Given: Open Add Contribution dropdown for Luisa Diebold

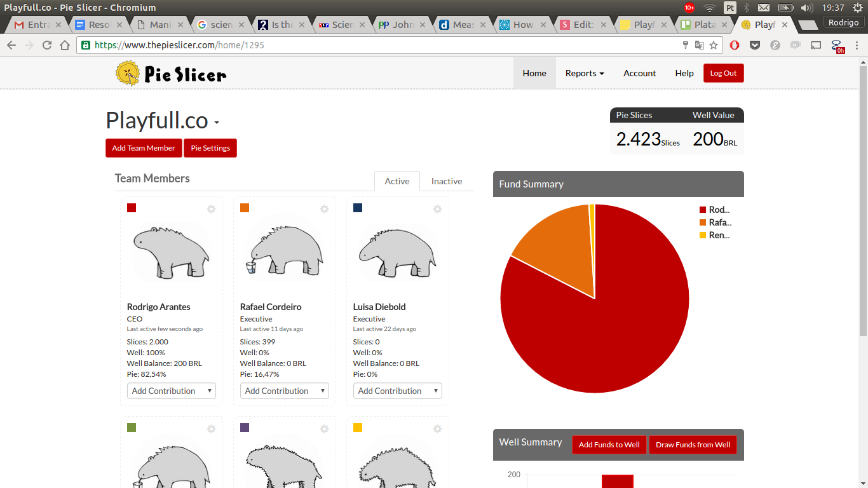Looking at the screenshot, I should 398,391.
